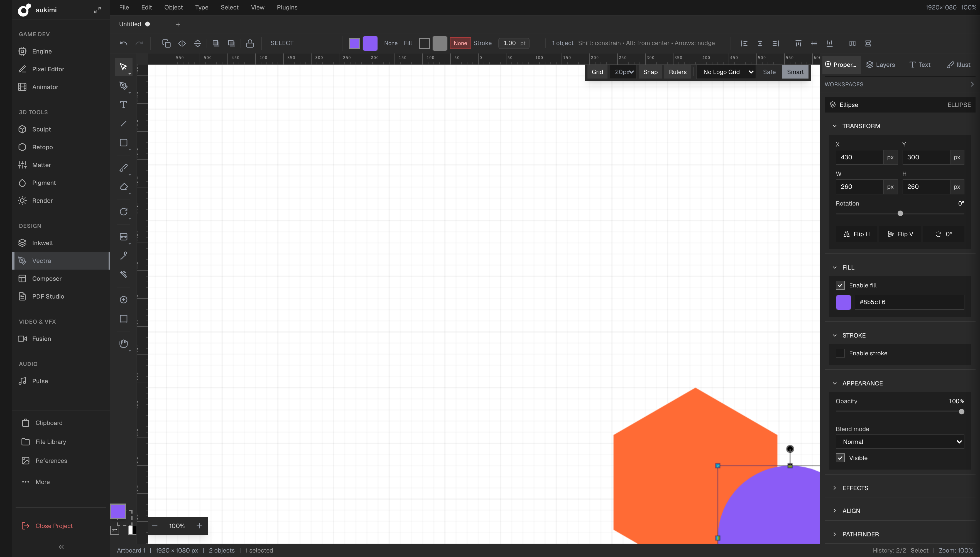Open the No Logo Grid dropdown
The height and width of the screenshot is (557, 980).
(x=726, y=72)
